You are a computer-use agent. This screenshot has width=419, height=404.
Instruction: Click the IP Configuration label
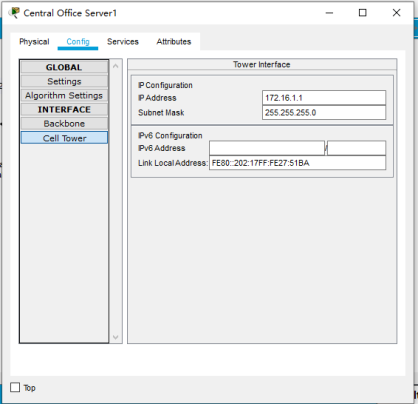pyautogui.click(x=165, y=85)
